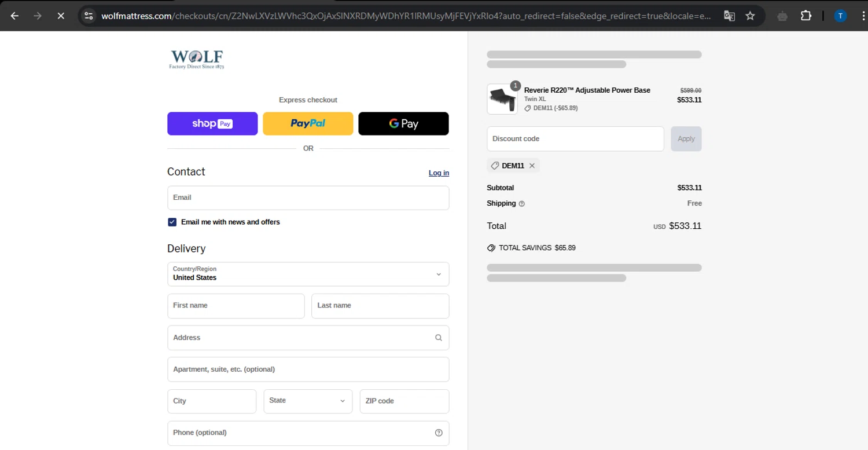Remove the DEM11 discount code

coord(532,166)
